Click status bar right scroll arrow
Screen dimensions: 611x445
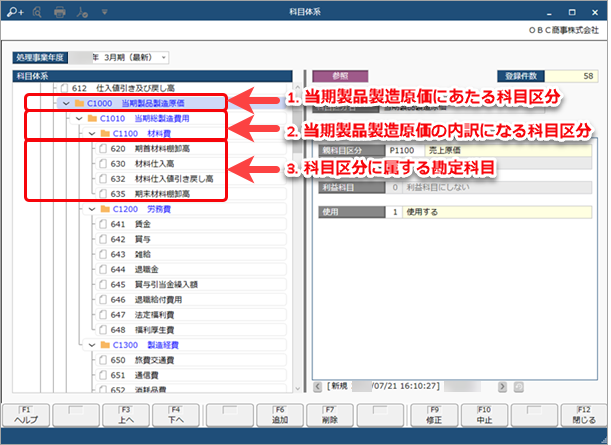point(502,387)
